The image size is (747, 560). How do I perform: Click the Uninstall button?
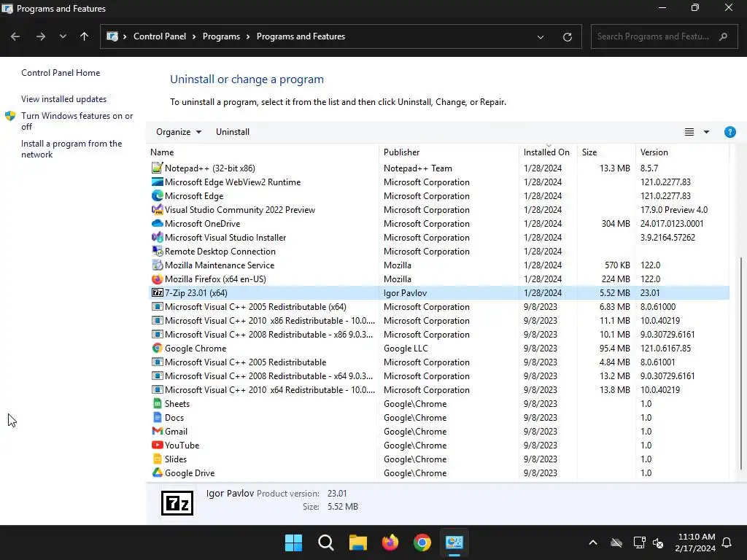pyautogui.click(x=233, y=132)
